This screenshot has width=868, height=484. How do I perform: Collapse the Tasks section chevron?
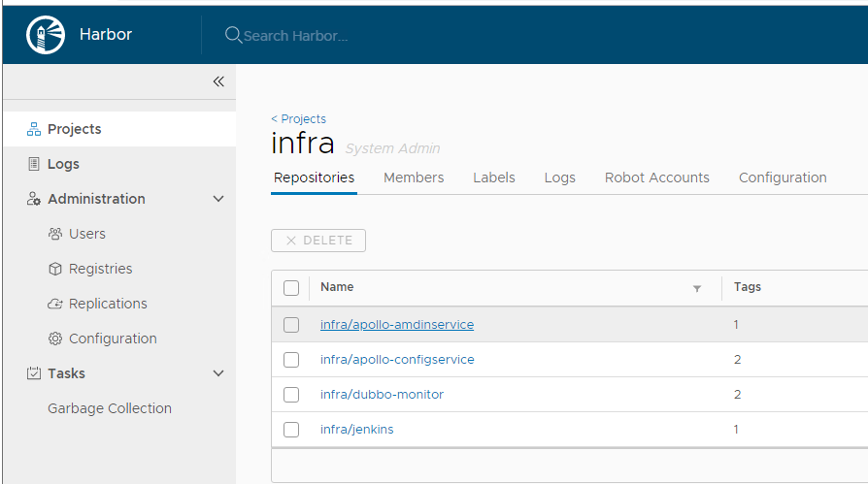pos(218,373)
